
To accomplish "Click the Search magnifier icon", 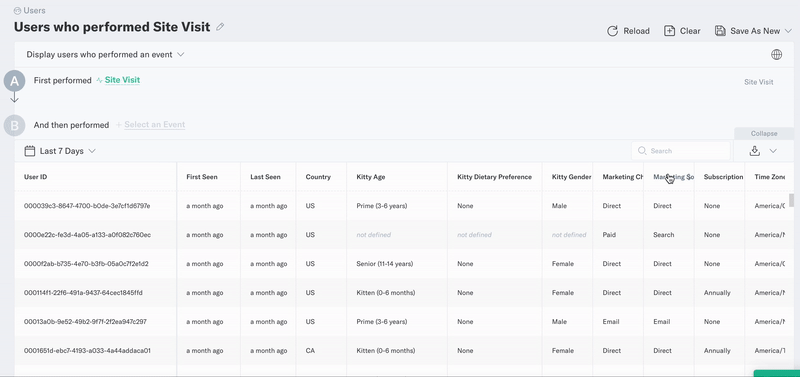I will point(642,151).
